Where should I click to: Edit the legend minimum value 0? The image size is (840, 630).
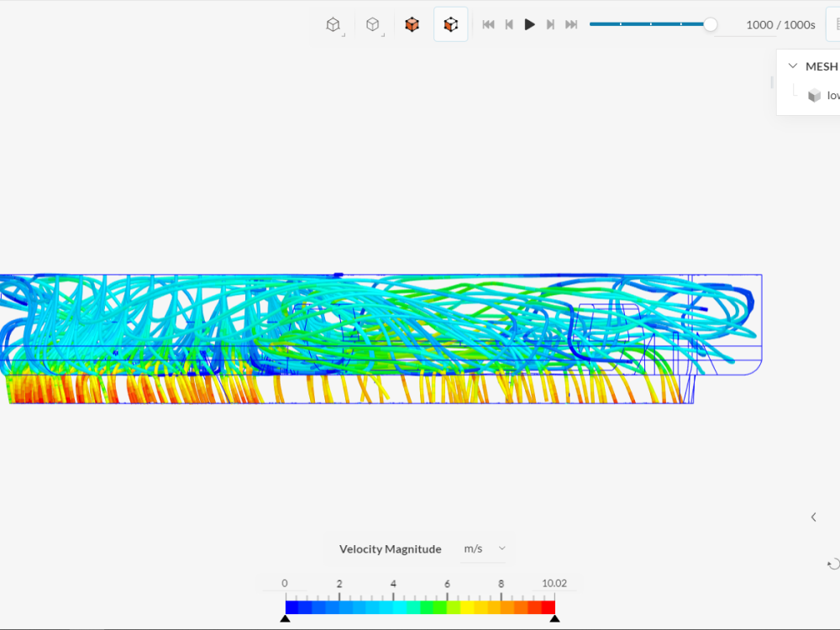pyautogui.click(x=285, y=584)
